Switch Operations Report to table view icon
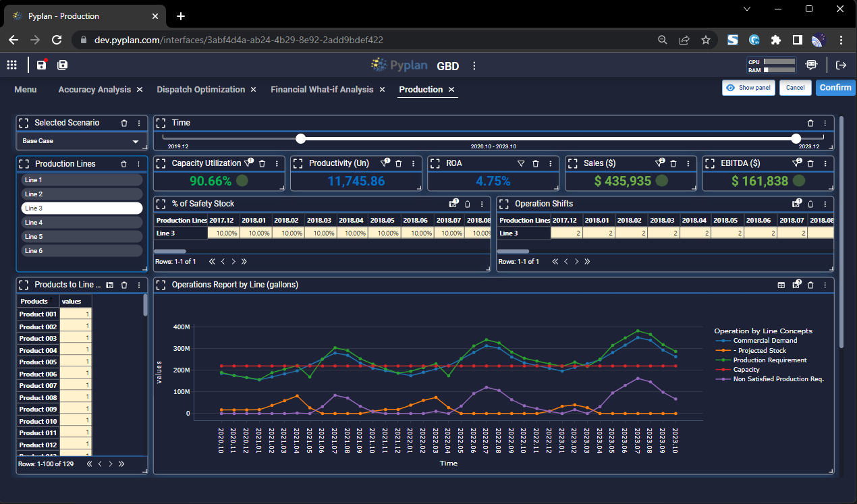 pyautogui.click(x=781, y=285)
